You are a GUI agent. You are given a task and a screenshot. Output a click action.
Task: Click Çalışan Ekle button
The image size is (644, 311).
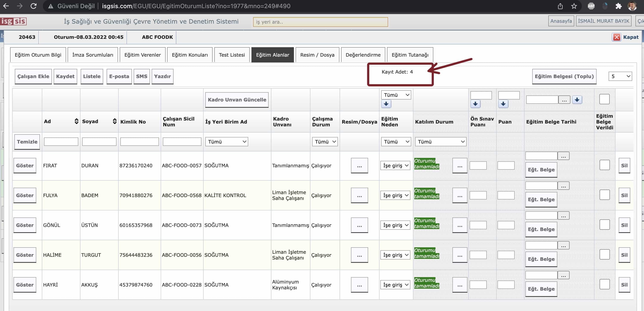tap(33, 76)
